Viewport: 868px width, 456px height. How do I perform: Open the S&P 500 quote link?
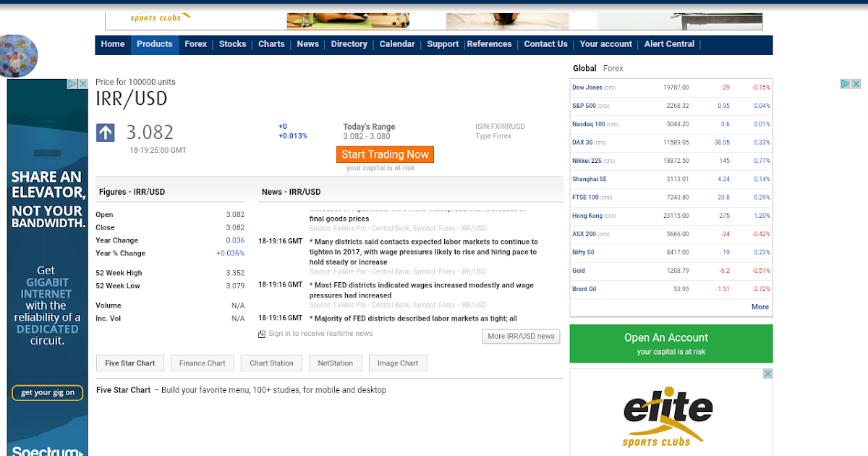coord(584,106)
